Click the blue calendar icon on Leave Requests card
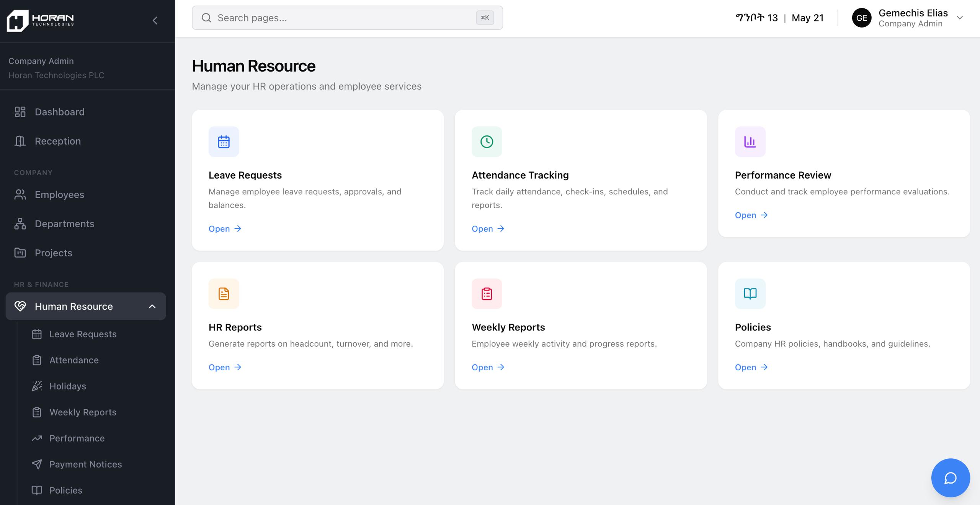 point(224,142)
